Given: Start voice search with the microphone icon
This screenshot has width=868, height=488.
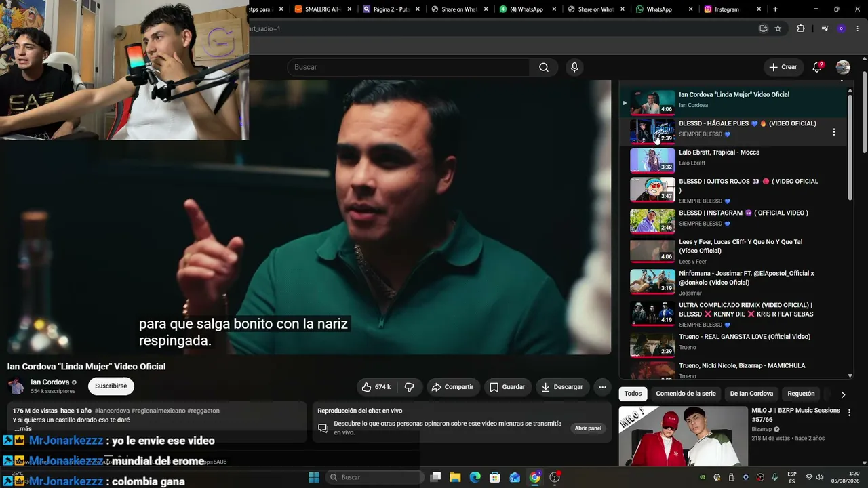Looking at the screenshot, I should click(x=574, y=67).
